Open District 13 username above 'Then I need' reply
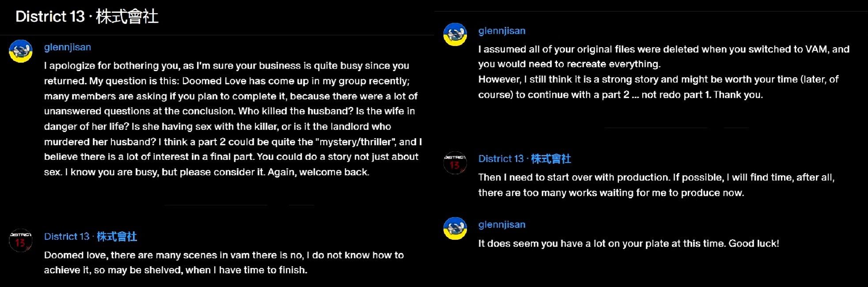This screenshot has height=287, width=868. [x=525, y=159]
